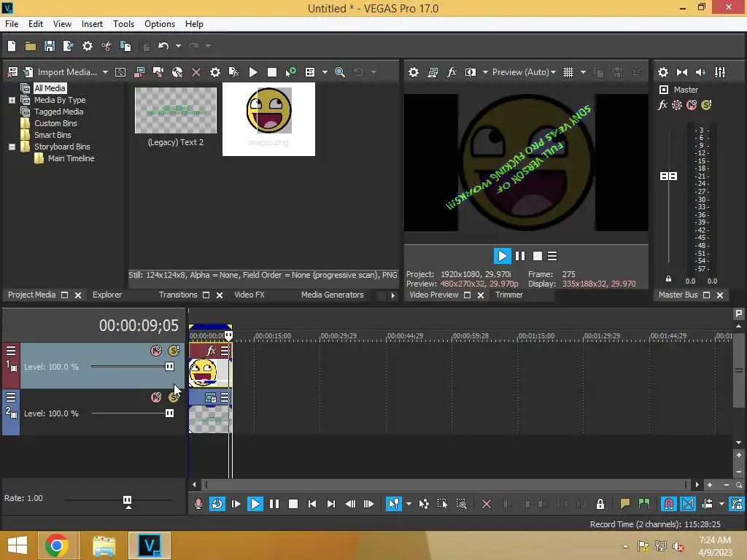
Task: Click Record microphone button
Action: point(198,504)
